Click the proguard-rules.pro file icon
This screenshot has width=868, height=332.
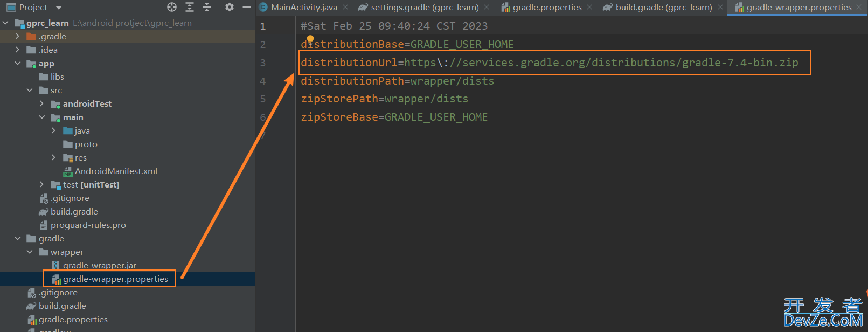point(44,225)
